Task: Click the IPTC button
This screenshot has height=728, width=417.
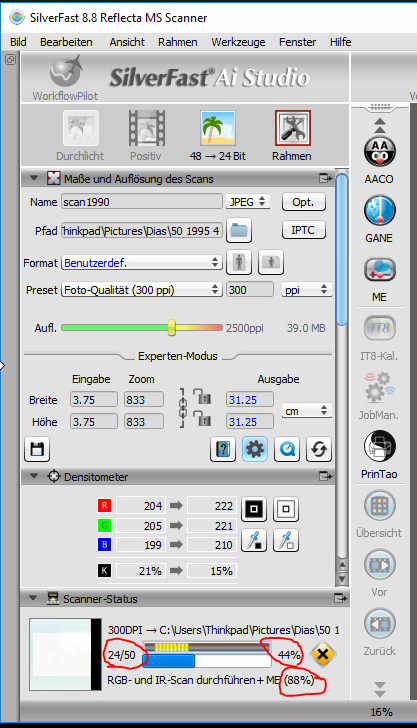Action: (304, 230)
